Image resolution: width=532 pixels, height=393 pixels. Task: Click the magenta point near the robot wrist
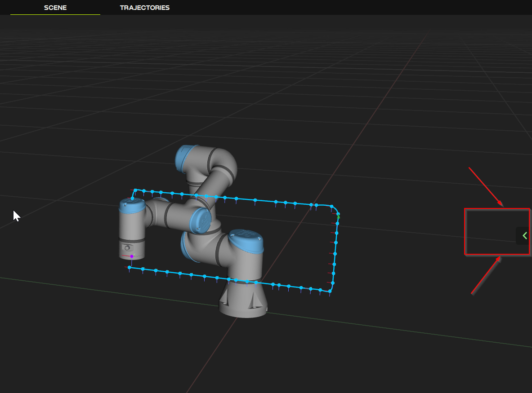[131, 256]
